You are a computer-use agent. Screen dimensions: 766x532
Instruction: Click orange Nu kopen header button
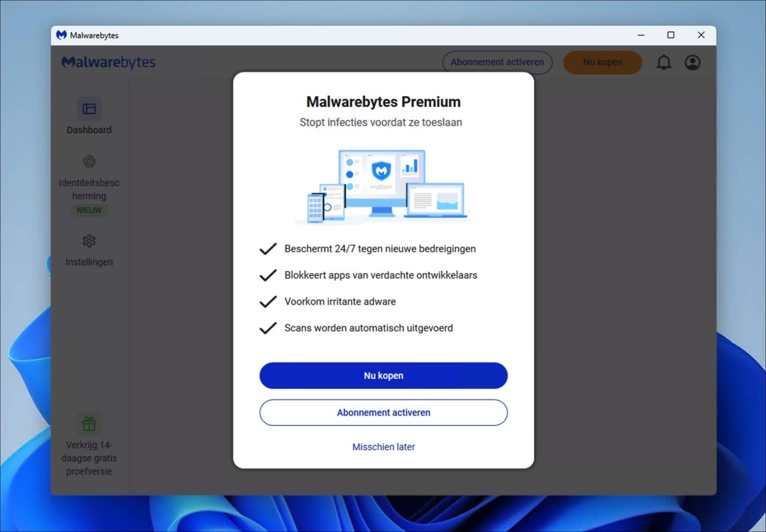pos(602,62)
